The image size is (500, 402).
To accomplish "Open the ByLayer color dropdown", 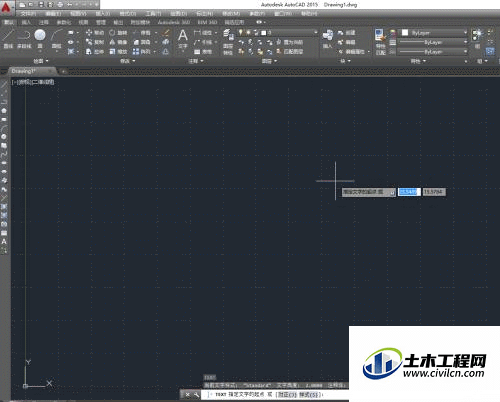I will point(465,33).
